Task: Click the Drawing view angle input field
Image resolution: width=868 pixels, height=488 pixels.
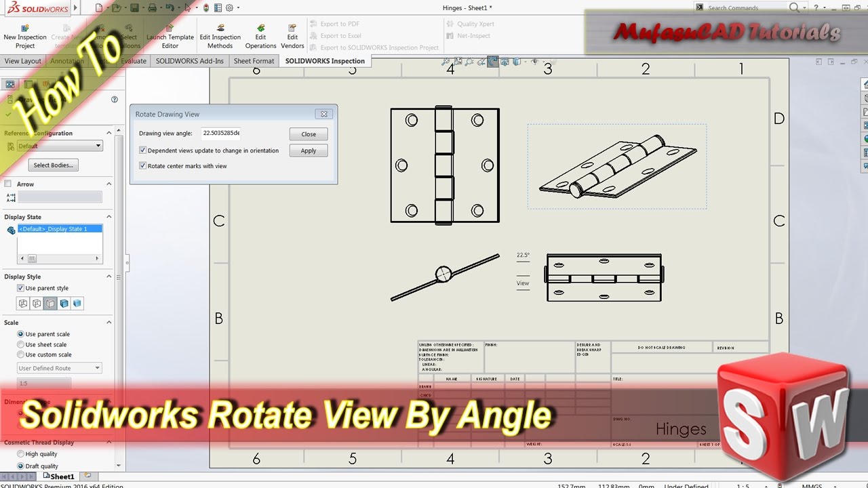Action: click(221, 134)
